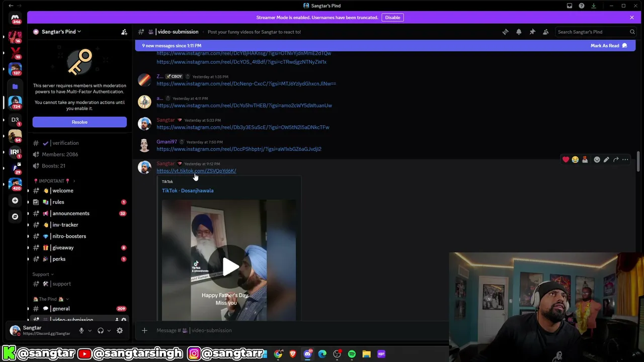
Task: Open the vt.tiktok.com link
Action: [x=196, y=171]
